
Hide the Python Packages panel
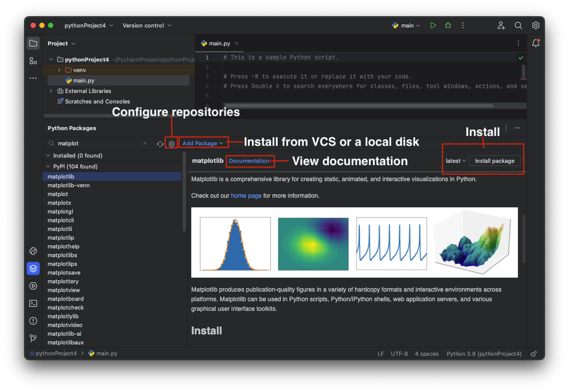click(x=517, y=128)
